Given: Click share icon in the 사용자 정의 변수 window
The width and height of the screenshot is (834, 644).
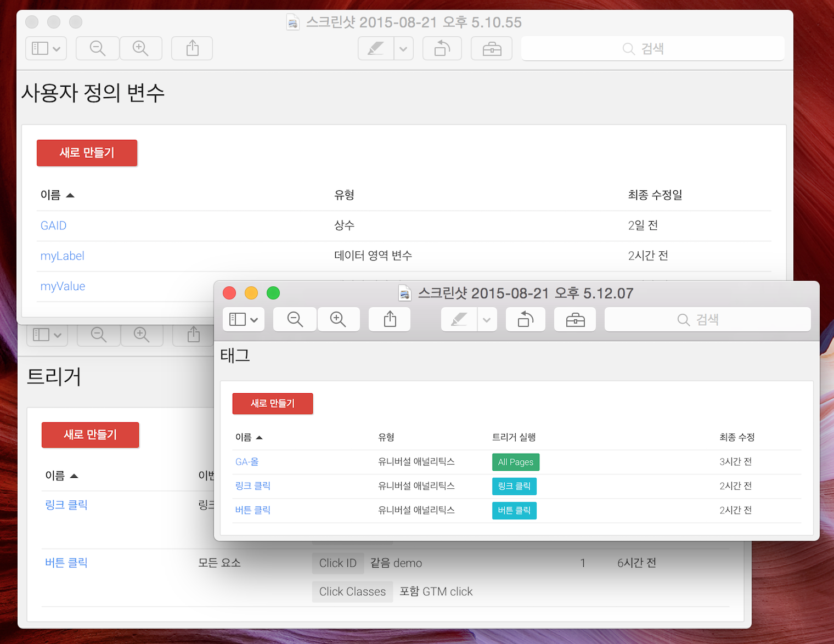Looking at the screenshot, I should tap(192, 48).
